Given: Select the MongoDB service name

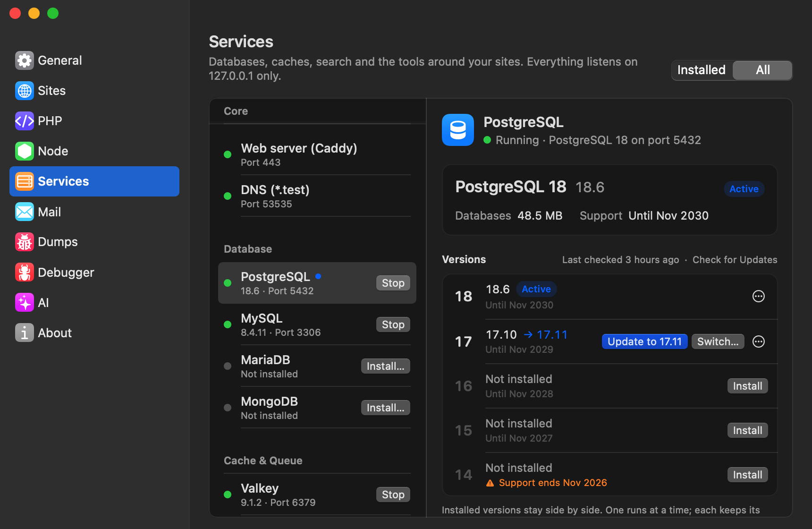Looking at the screenshot, I should pos(270,401).
